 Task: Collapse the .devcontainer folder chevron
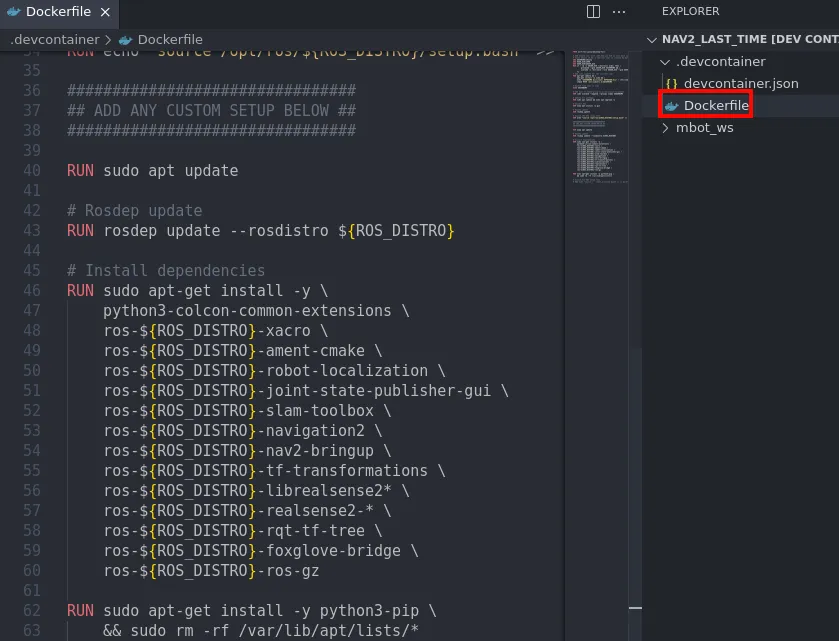[667, 61]
